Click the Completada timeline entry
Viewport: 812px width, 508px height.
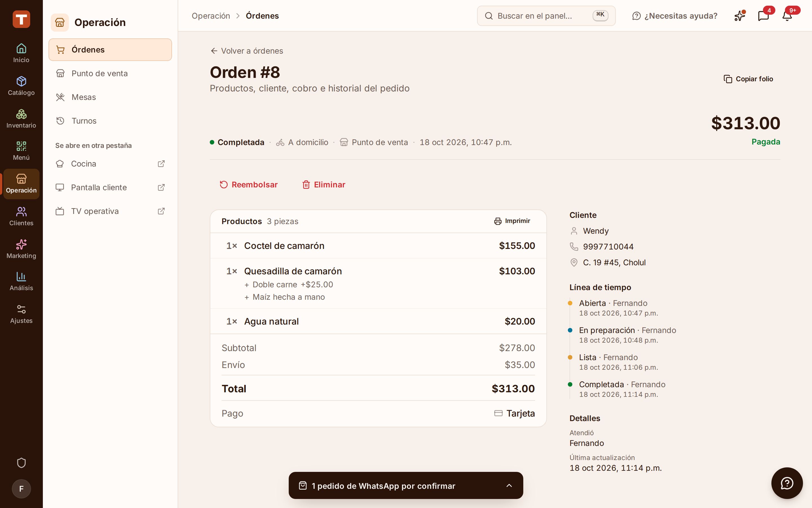click(622, 389)
